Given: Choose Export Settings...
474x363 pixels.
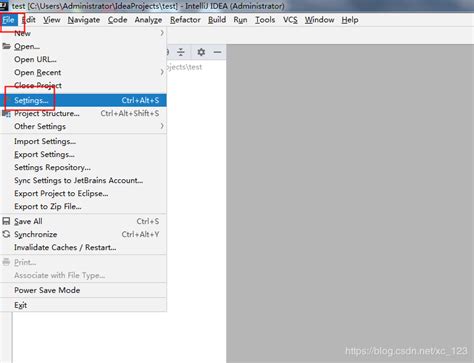Looking at the screenshot, I should click(x=83, y=154).
